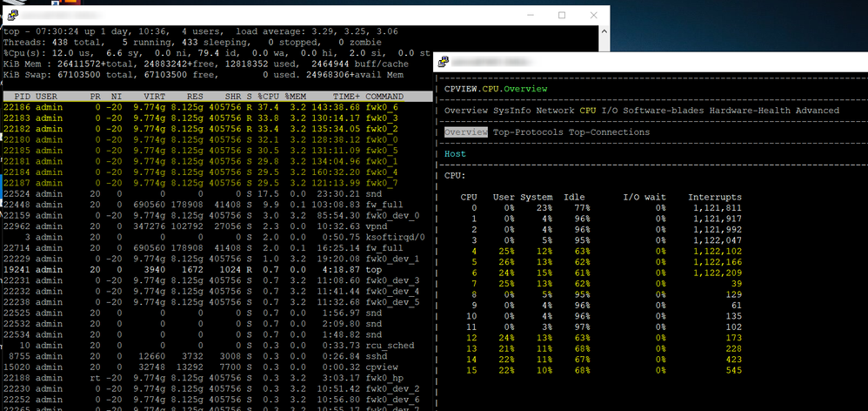Maximize the top terminal window

[562, 15]
